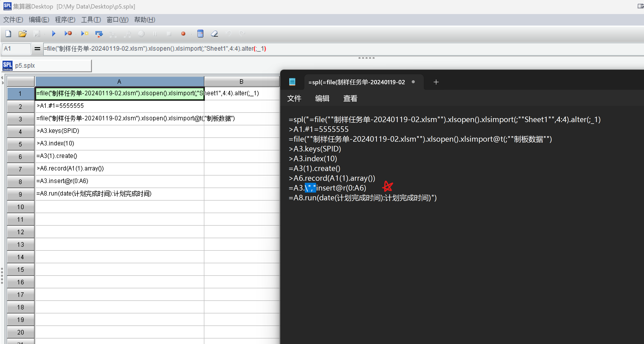Open Notepad's 查看 menu
The width and height of the screenshot is (644, 344).
[x=350, y=98]
